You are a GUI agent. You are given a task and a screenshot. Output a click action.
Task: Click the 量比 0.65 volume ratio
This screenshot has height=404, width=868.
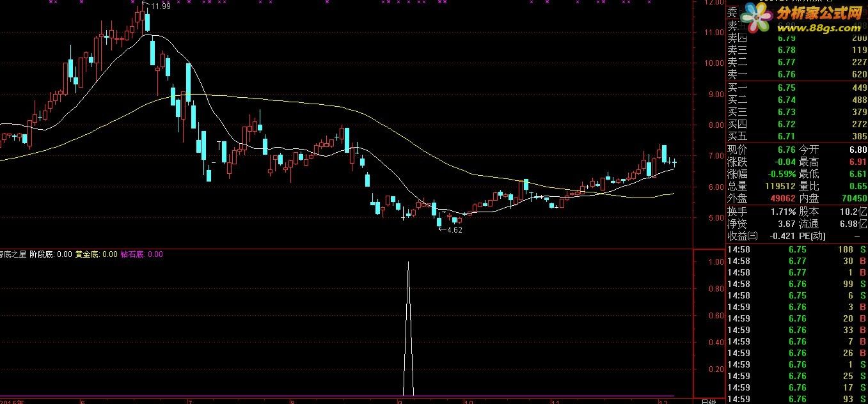point(858,186)
